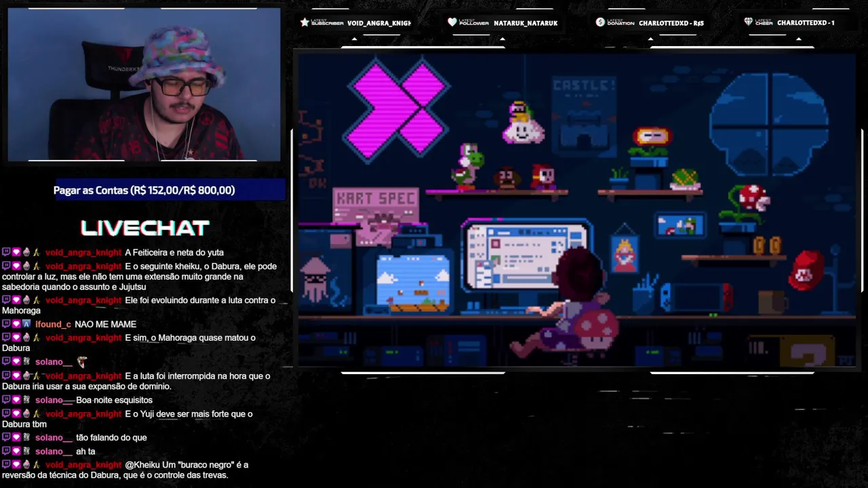This screenshot has height=488, width=868.
Task: Click the first chat badge before ifound_c
Action: click(6, 324)
